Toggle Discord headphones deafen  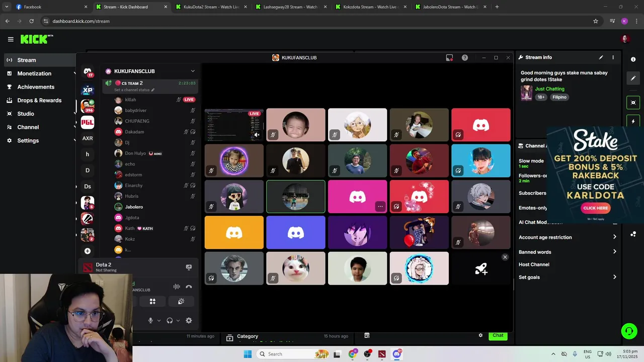point(170,320)
